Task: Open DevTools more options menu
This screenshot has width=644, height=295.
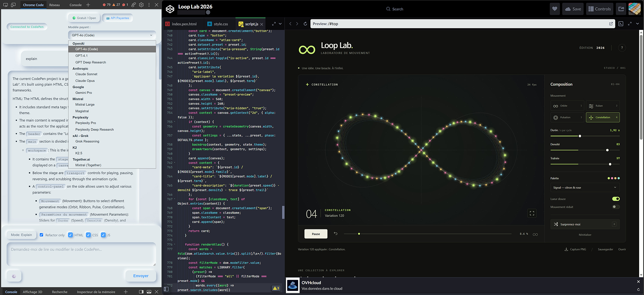Action: [149, 5]
